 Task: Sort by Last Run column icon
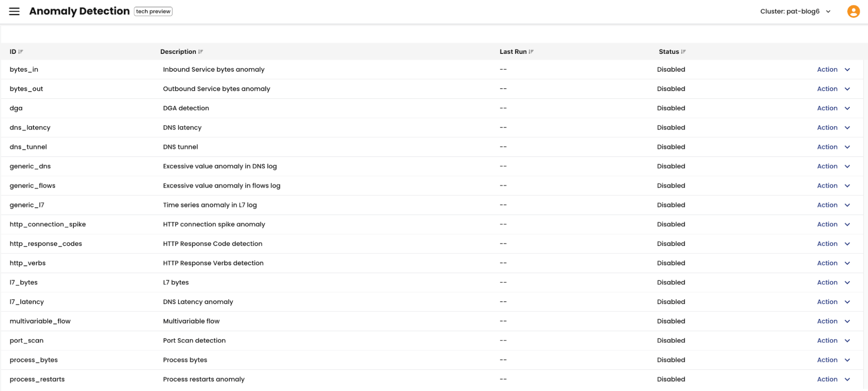(x=531, y=52)
